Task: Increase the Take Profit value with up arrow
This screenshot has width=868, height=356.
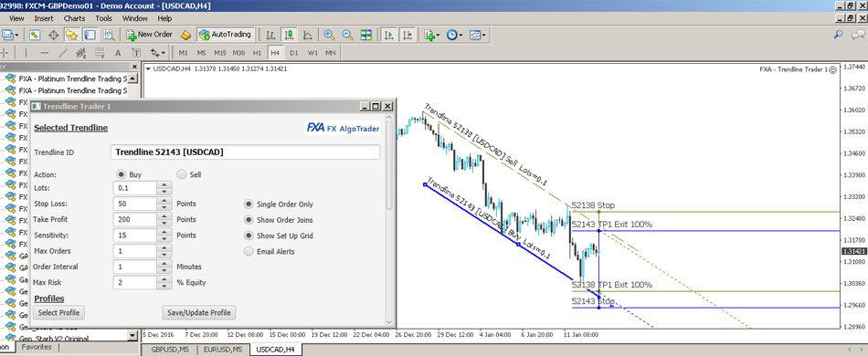Action: [164, 216]
